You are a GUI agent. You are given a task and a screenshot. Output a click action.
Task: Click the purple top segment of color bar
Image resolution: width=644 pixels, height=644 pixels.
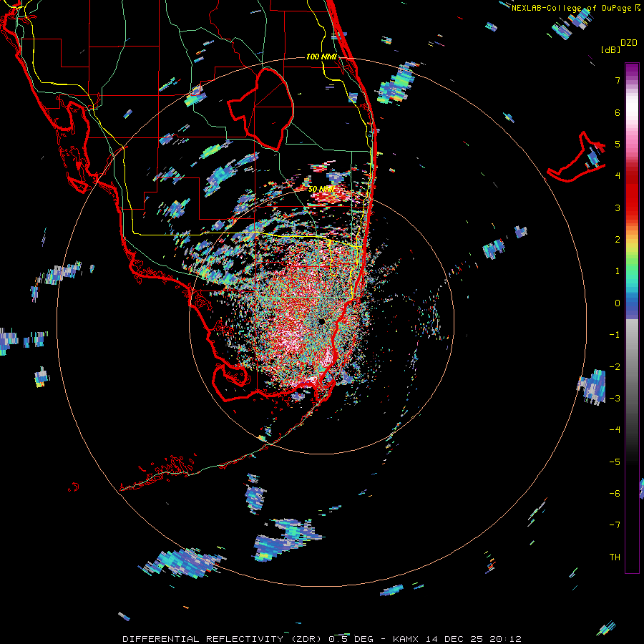(x=632, y=71)
